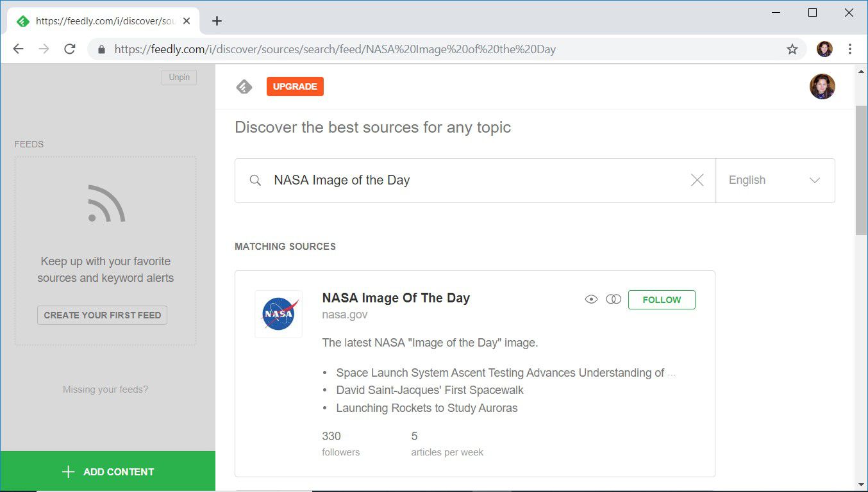Viewport: 868px width, 492px height.
Task: Click the search magnifier icon
Action: pos(255,180)
